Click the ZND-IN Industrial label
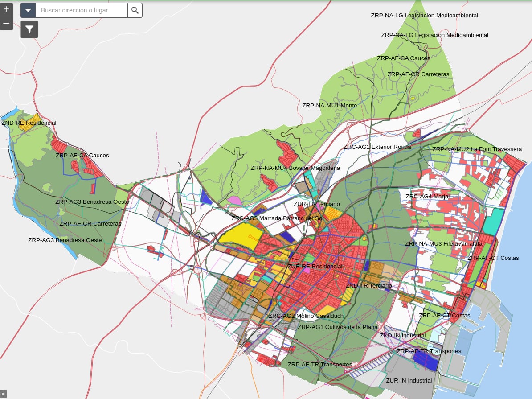This screenshot has width=532, height=399. click(x=402, y=336)
